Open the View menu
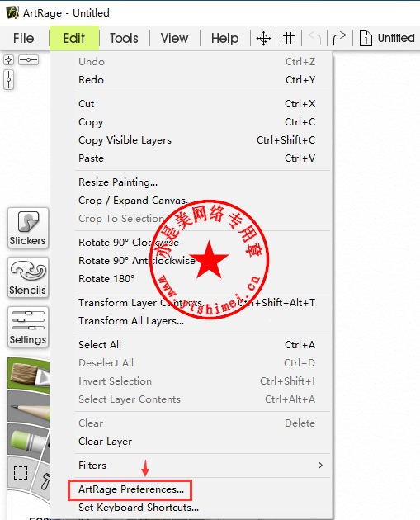This screenshot has width=420, height=520. pos(174,38)
